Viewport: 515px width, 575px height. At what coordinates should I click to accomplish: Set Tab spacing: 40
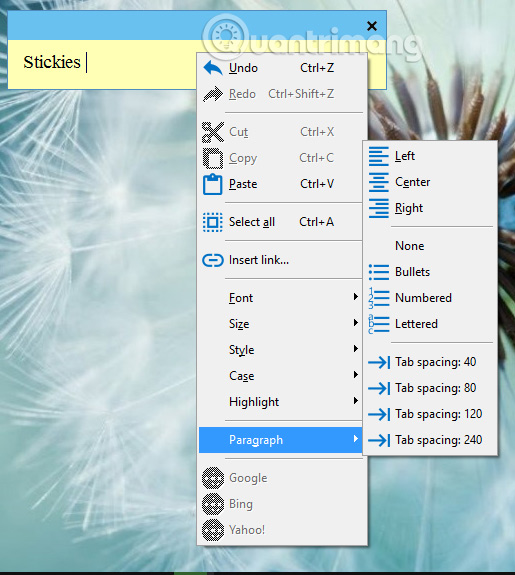[x=430, y=362]
